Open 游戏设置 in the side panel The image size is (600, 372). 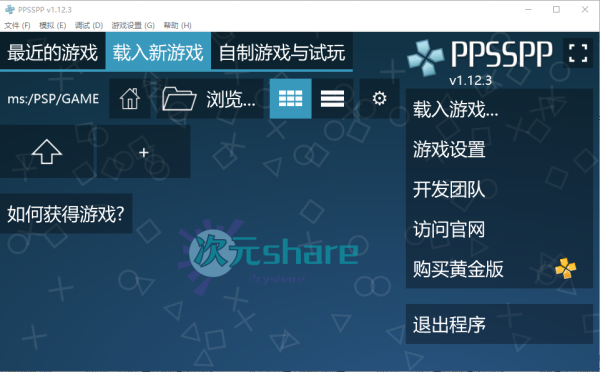point(499,149)
